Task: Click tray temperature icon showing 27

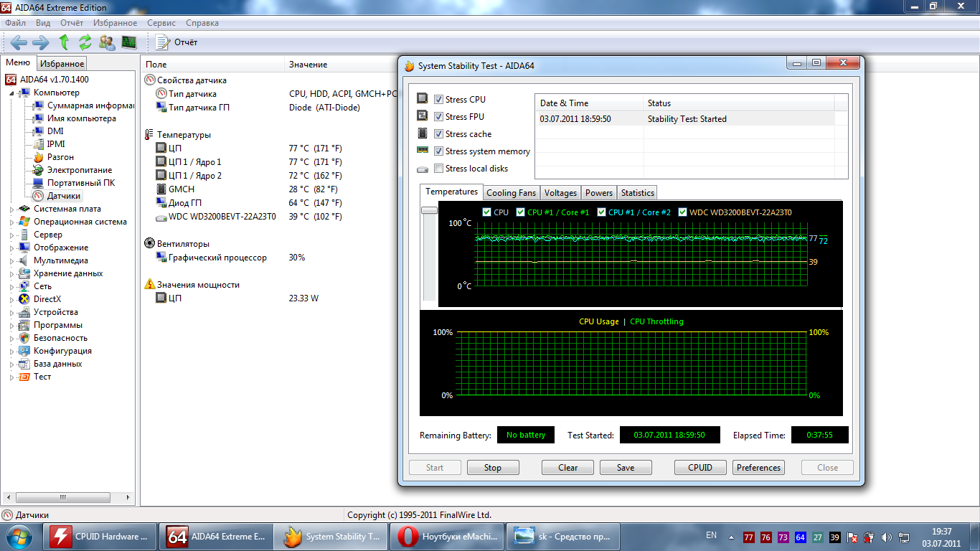Action: click(818, 537)
